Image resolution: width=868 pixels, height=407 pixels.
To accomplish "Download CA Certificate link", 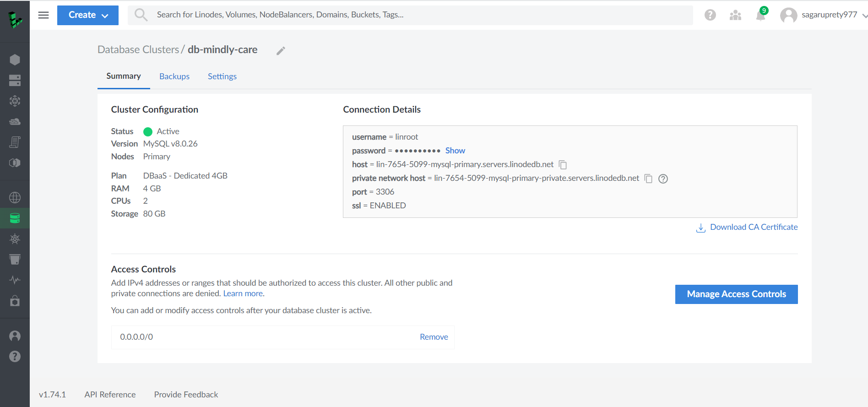I will [754, 227].
